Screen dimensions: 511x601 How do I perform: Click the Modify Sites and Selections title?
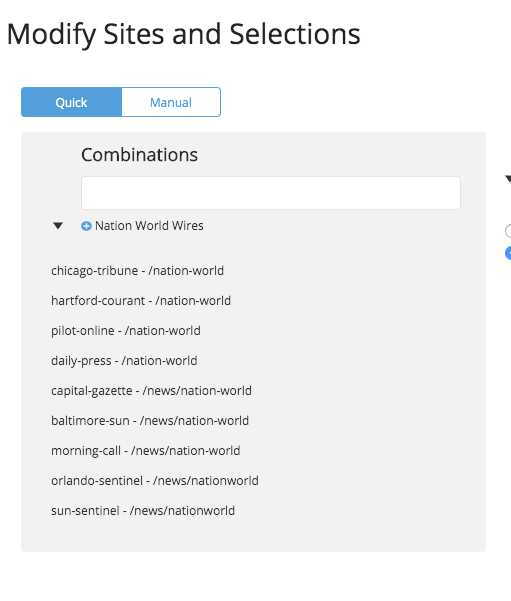coord(184,34)
